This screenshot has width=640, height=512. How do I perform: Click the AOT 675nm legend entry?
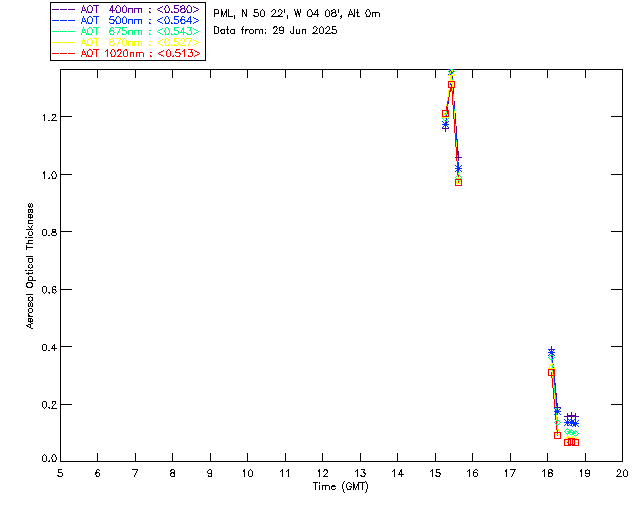pyautogui.click(x=127, y=31)
